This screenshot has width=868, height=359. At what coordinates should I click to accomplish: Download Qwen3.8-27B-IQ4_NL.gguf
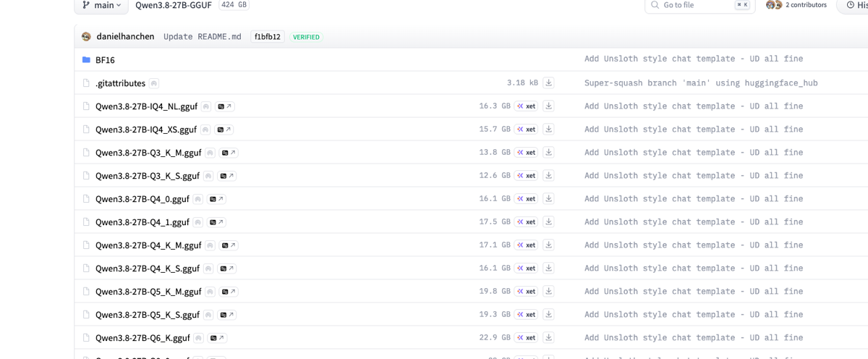(548, 106)
